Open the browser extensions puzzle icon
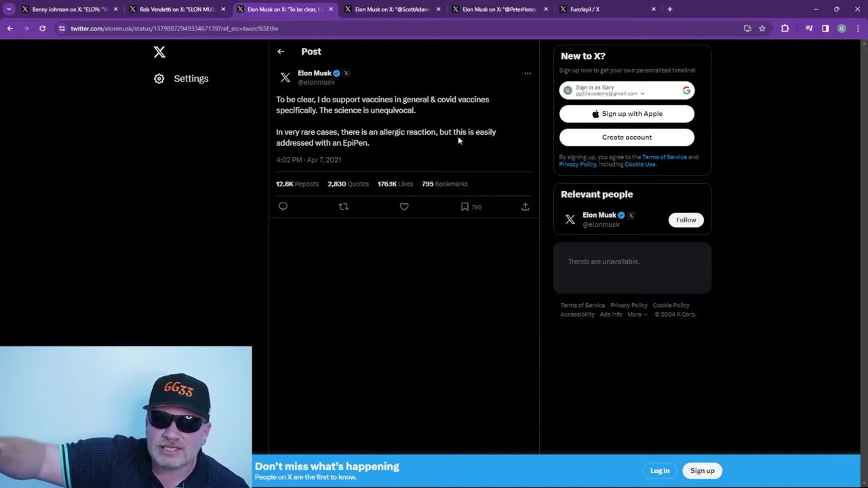This screenshot has height=488, width=868. [785, 28]
